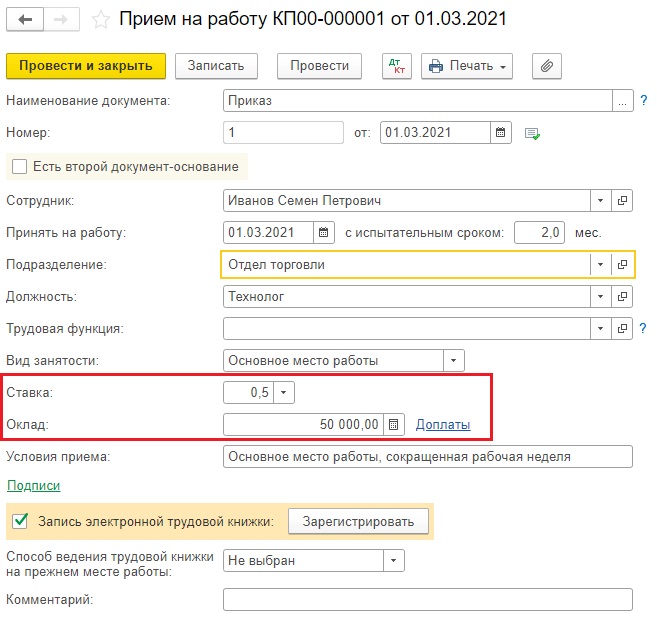Screen dimensions: 657x641
Task: Open Вид занятости dropdown
Action: 453,360
